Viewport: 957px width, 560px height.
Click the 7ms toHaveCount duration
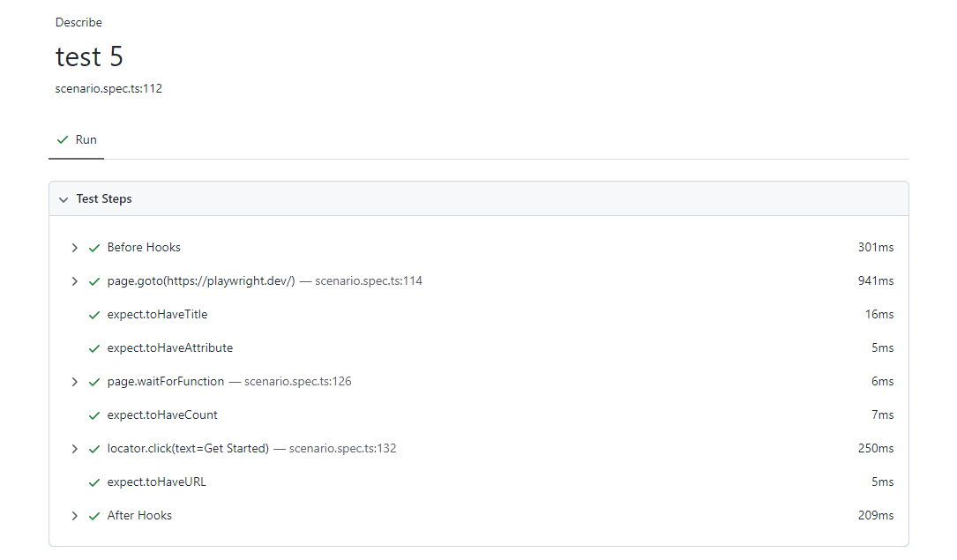(883, 414)
